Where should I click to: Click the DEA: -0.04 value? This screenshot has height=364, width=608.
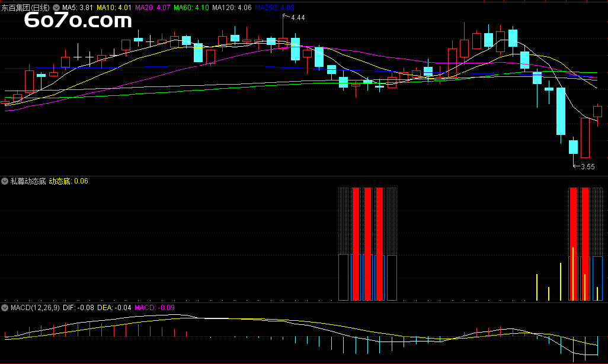114,308
